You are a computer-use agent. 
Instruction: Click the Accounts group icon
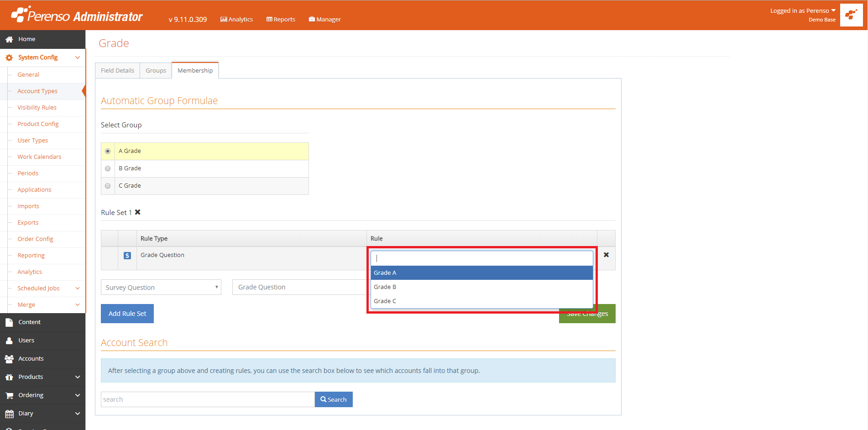9,359
